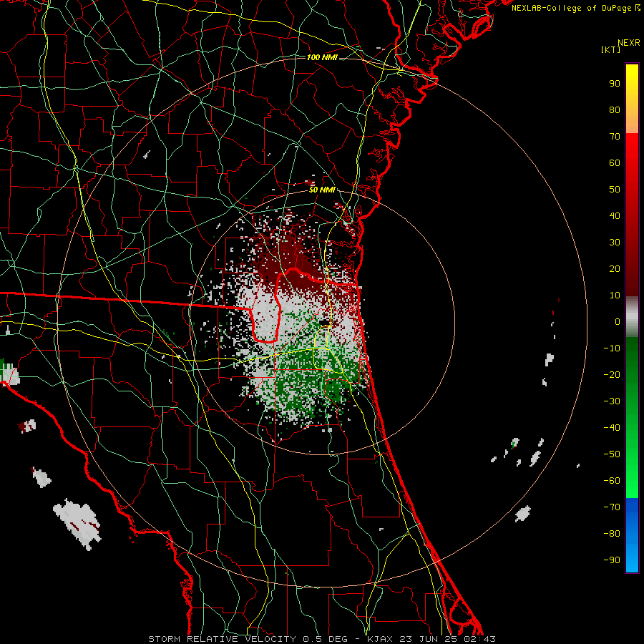Click the blue bottom segment of color bar
The image size is (644, 644).
coord(632,535)
